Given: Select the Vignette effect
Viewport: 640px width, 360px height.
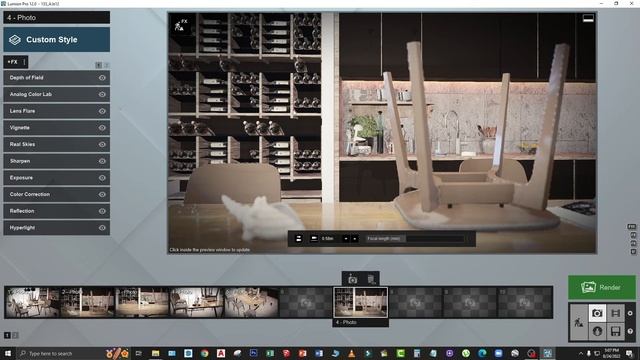Looking at the screenshot, I should [56, 128].
